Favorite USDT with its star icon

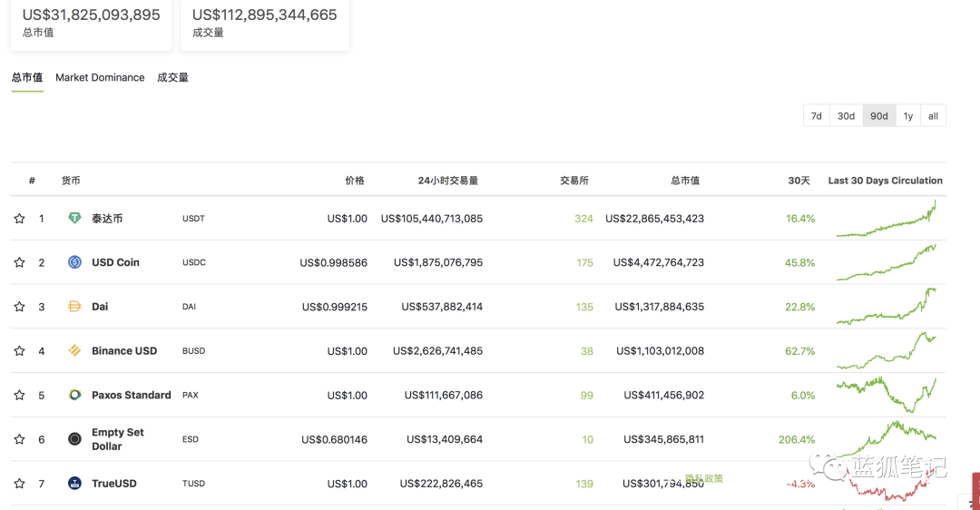click(19, 218)
